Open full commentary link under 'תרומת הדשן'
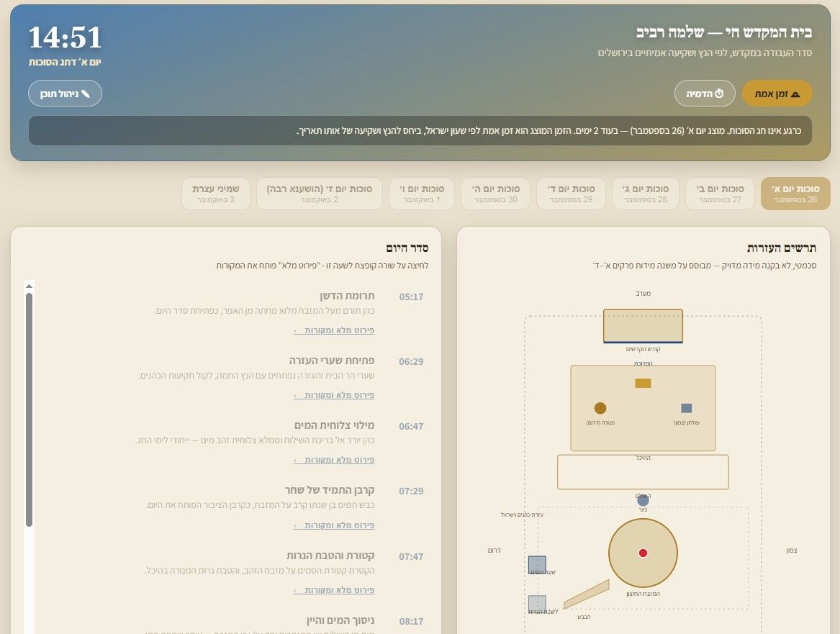 334,330
